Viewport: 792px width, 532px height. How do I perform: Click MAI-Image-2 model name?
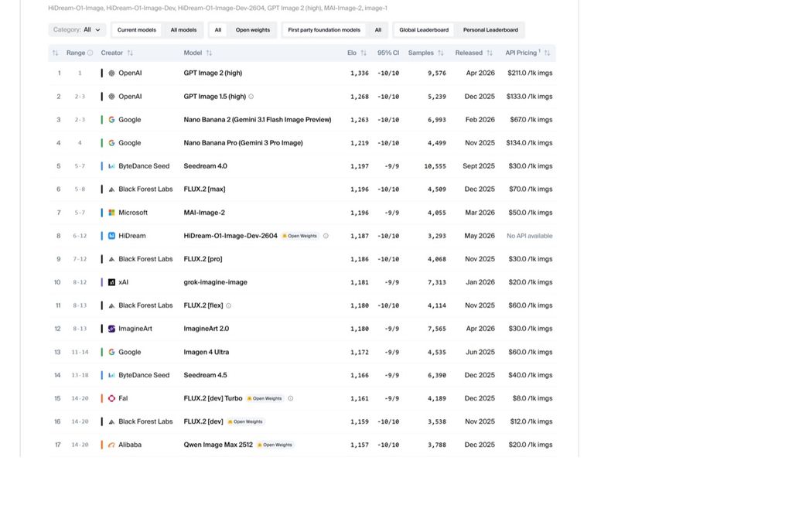coord(204,213)
